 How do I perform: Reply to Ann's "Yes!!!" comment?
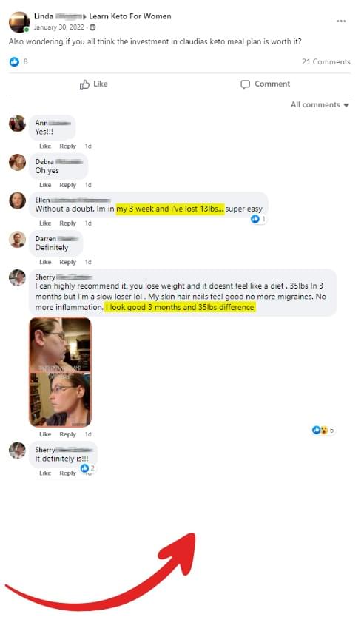[x=67, y=146]
